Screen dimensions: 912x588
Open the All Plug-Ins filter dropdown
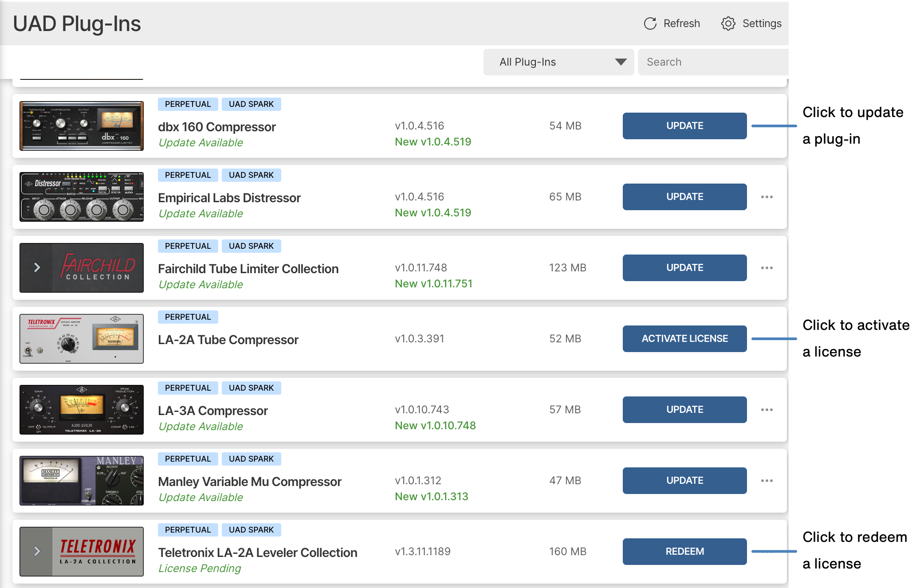pos(558,62)
